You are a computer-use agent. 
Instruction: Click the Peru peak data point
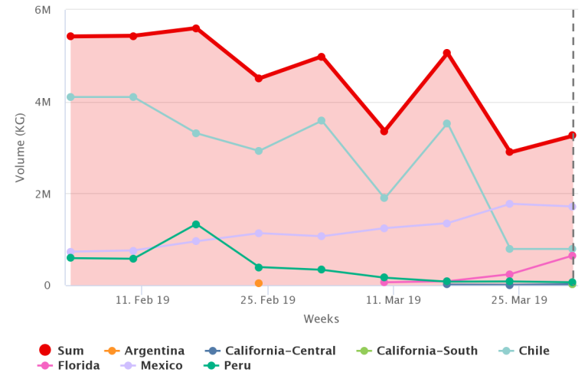[x=196, y=224]
